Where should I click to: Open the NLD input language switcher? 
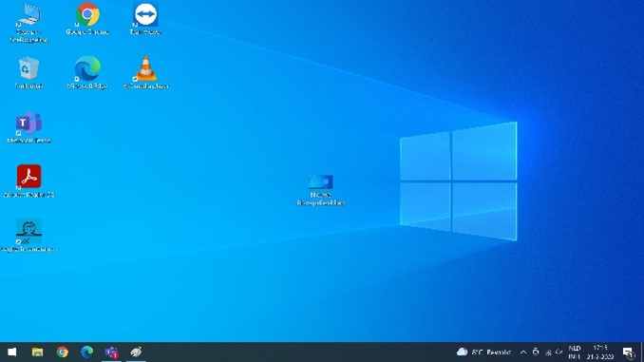click(x=575, y=352)
